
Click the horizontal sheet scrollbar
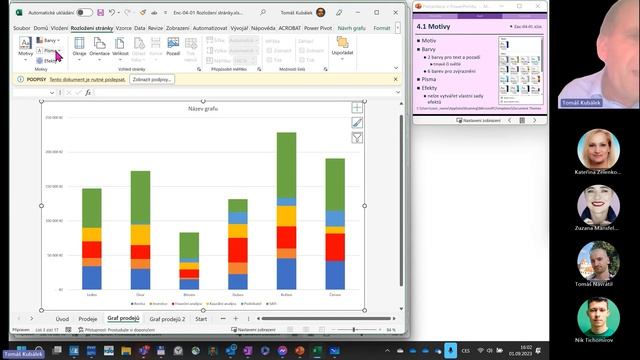[x=326, y=318]
